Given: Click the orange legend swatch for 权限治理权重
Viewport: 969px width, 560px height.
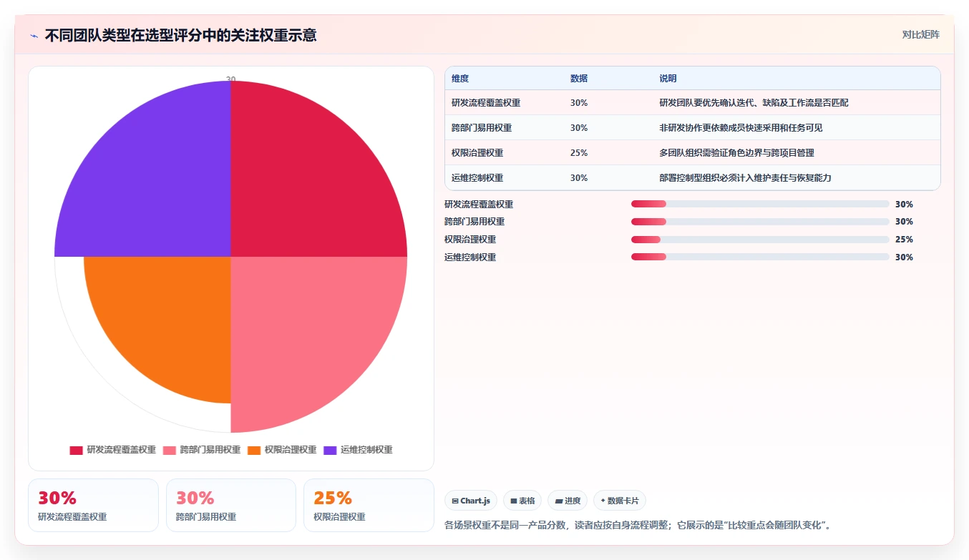Looking at the screenshot, I should (x=254, y=450).
